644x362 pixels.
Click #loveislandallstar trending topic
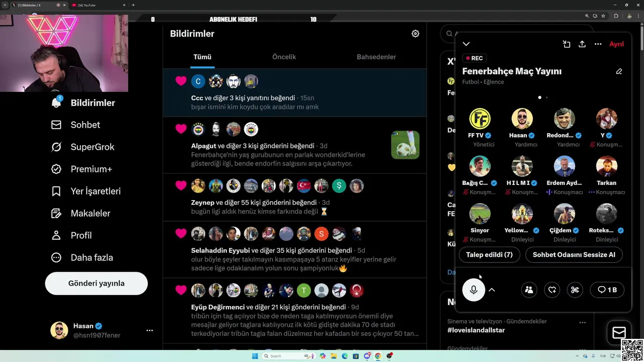[476, 330]
